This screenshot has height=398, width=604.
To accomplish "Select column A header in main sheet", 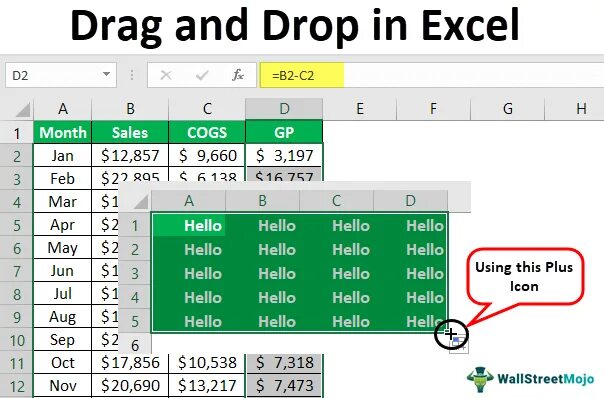I will [x=63, y=109].
